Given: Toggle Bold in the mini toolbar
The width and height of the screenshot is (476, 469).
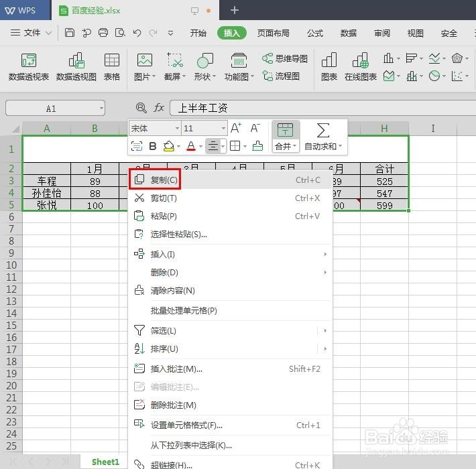Looking at the screenshot, I should 153,146.
